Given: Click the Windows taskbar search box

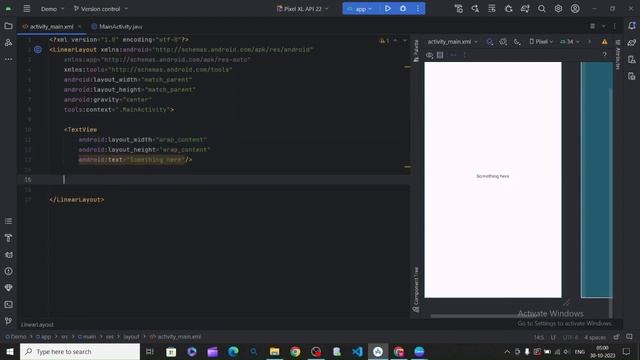Looking at the screenshot, I should point(80,351).
